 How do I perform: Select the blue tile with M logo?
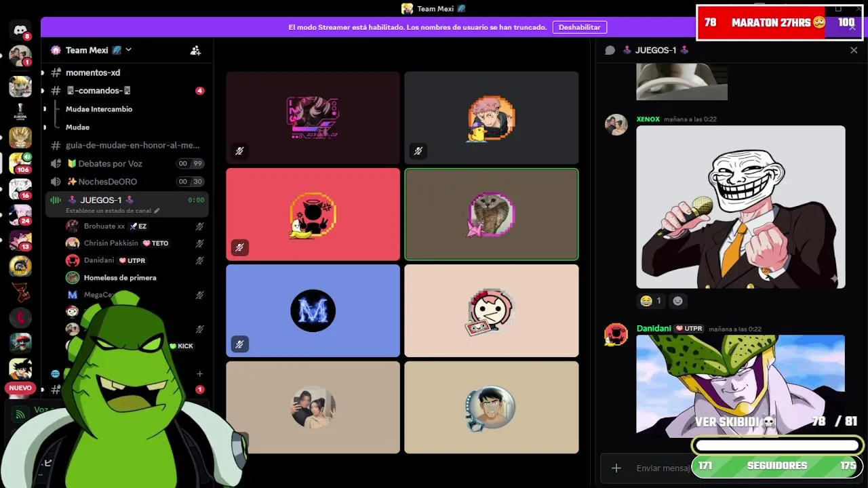pos(313,310)
